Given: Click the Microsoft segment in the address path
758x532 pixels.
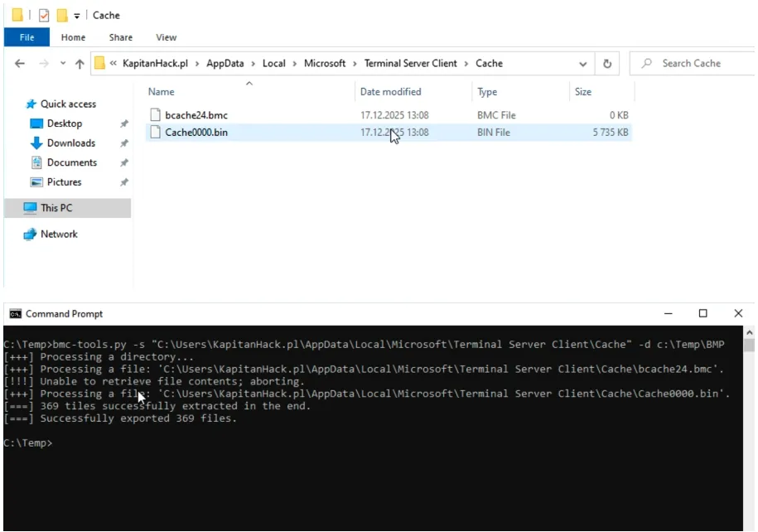Looking at the screenshot, I should tap(325, 64).
